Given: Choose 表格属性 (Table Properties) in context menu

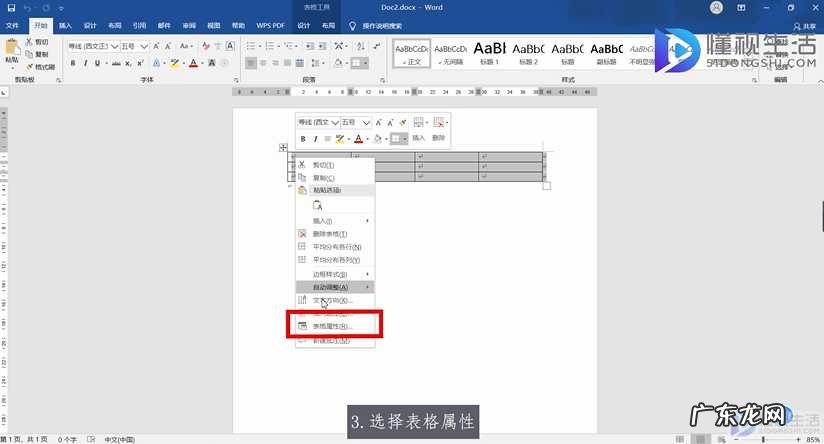Looking at the screenshot, I should [x=336, y=326].
